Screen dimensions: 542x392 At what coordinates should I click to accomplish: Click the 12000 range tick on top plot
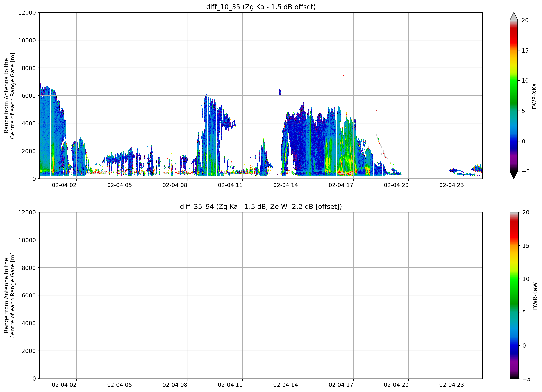27,13
